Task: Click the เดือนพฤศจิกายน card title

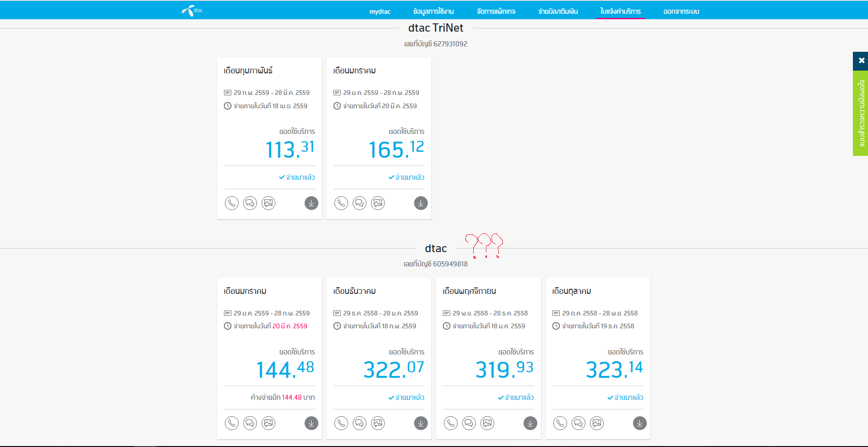Action: pyautogui.click(x=469, y=291)
